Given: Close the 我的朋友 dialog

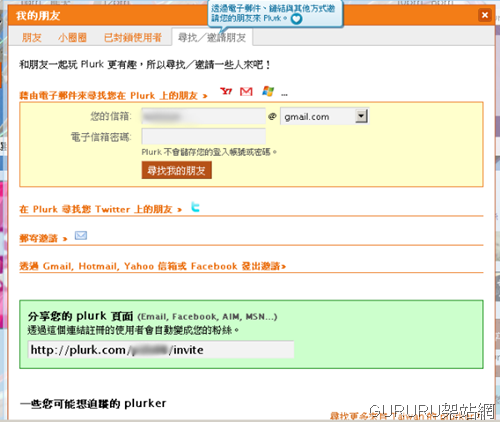Looking at the screenshot, I should coord(485,15).
